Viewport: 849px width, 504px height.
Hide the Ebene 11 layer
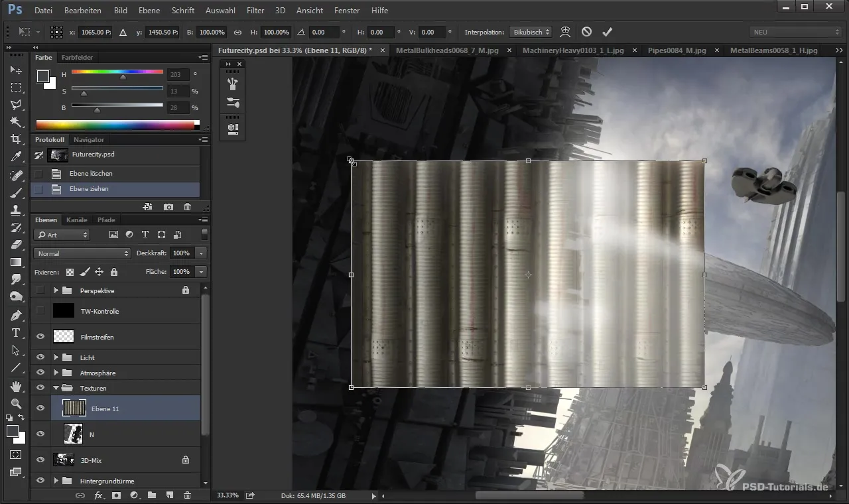40,409
